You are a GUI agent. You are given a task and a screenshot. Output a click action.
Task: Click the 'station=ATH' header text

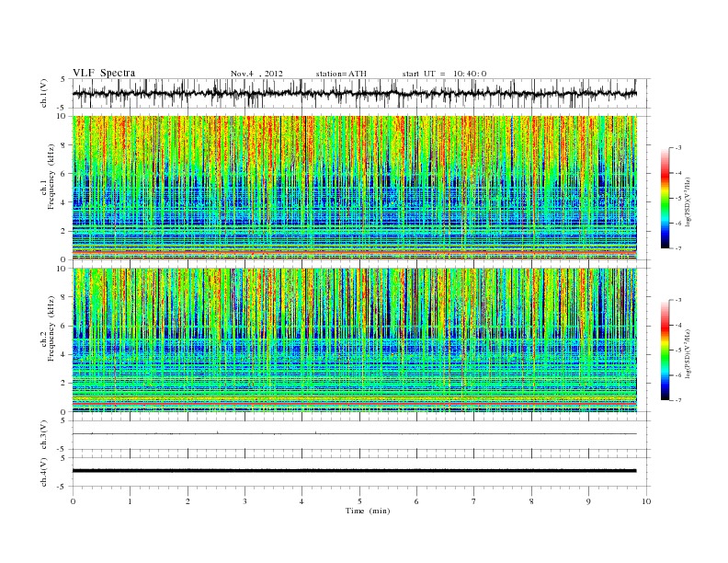pyautogui.click(x=341, y=74)
